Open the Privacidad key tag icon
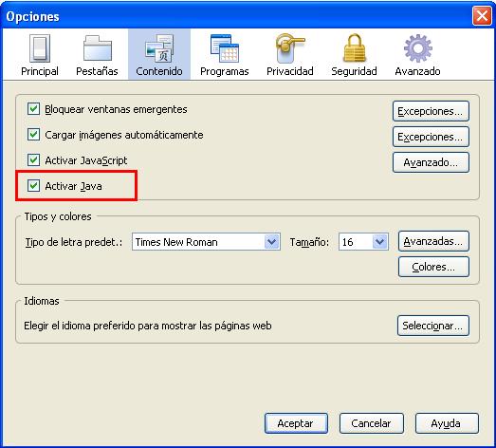The image size is (496, 448). pyautogui.click(x=290, y=48)
